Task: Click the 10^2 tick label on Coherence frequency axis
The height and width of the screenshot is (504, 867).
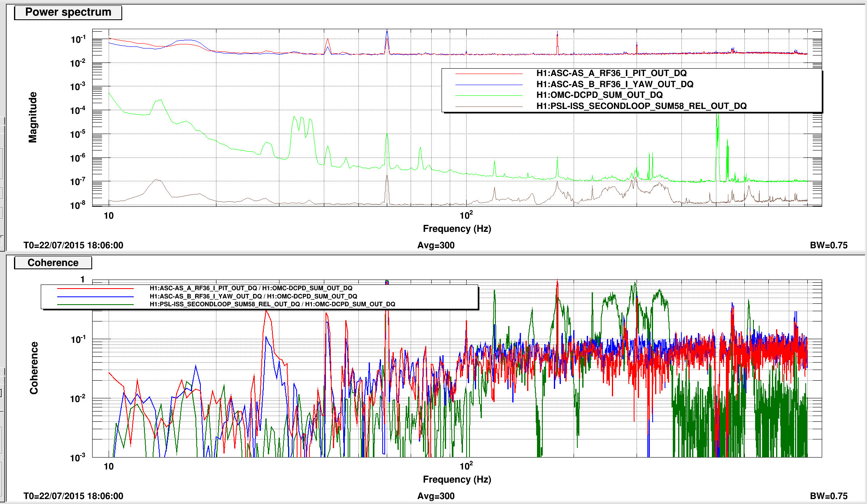Action: point(466,466)
